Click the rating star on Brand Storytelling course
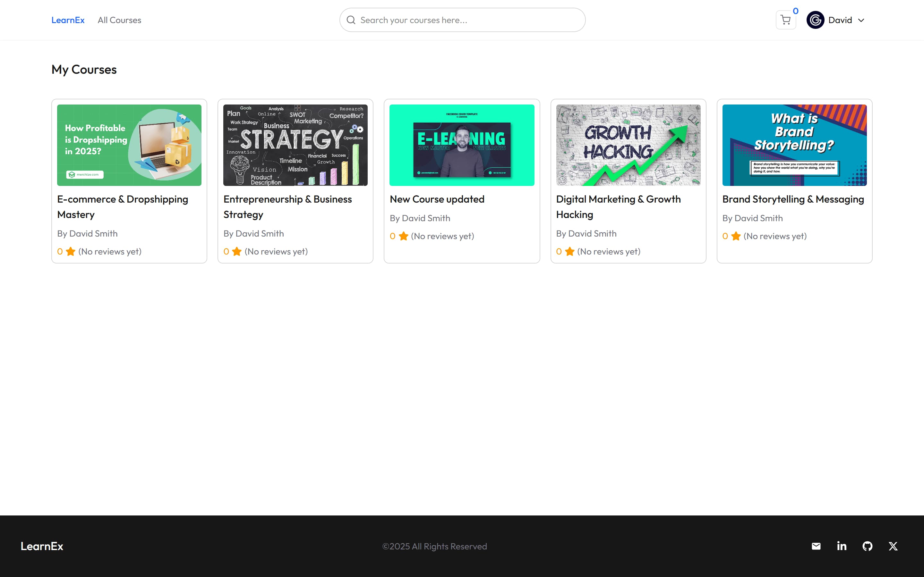Image resolution: width=924 pixels, height=577 pixels. pyautogui.click(x=736, y=236)
